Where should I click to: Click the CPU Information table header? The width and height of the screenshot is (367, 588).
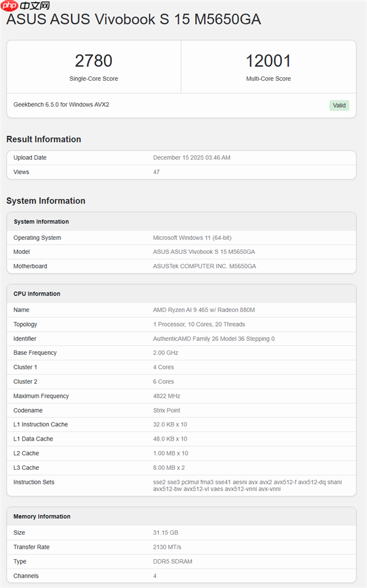coord(37,294)
